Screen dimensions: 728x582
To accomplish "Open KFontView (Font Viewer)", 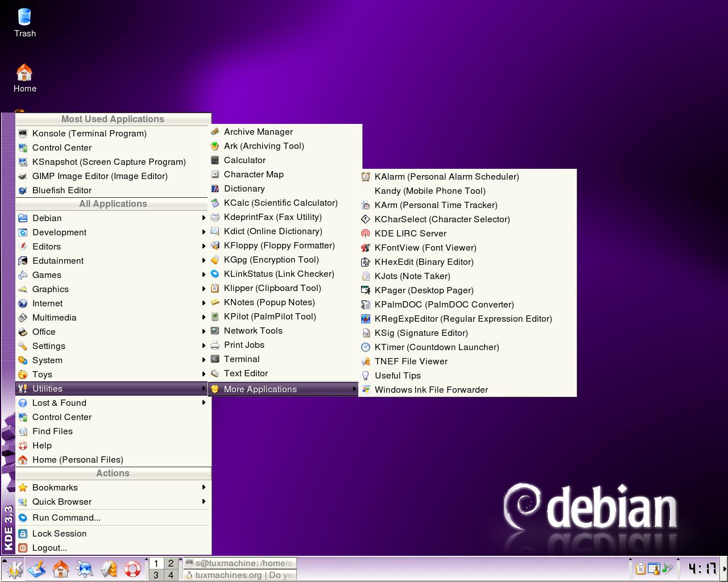I will point(468,248).
